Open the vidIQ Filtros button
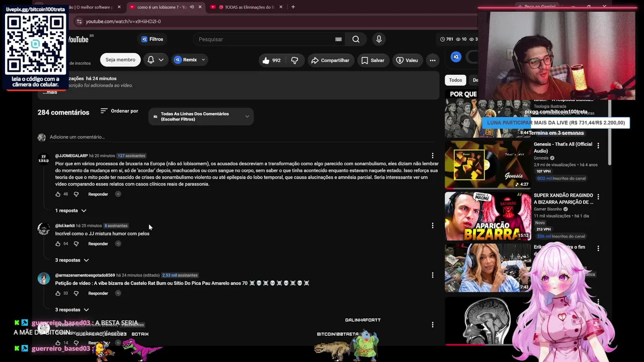The height and width of the screenshot is (362, 644). (152, 39)
